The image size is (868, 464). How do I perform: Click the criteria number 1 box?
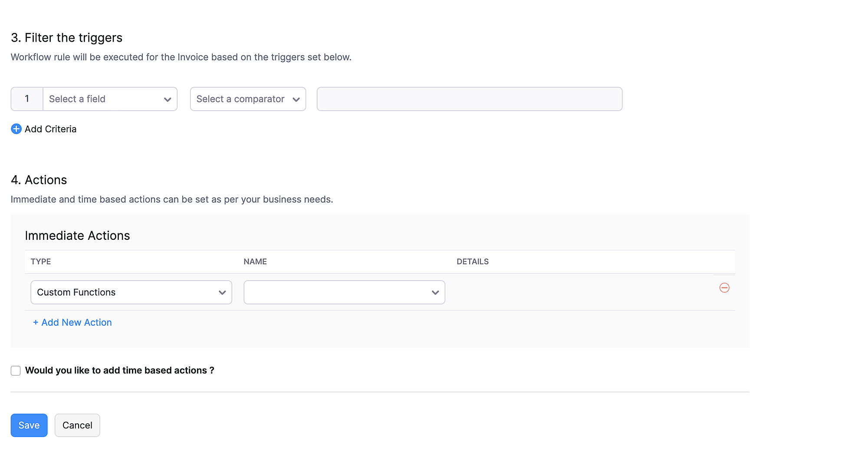(x=27, y=99)
